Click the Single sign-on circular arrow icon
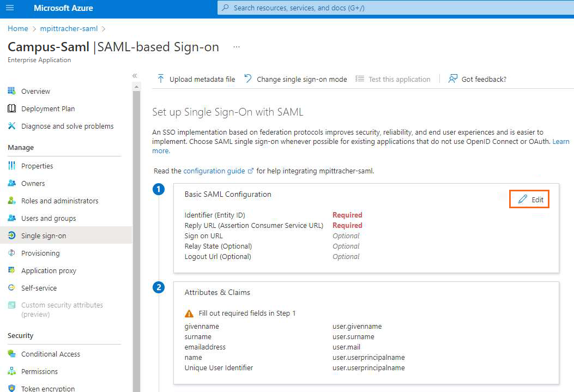The height and width of the screenshot is (392, 574). pyautogui.click(x=11, y=236)
